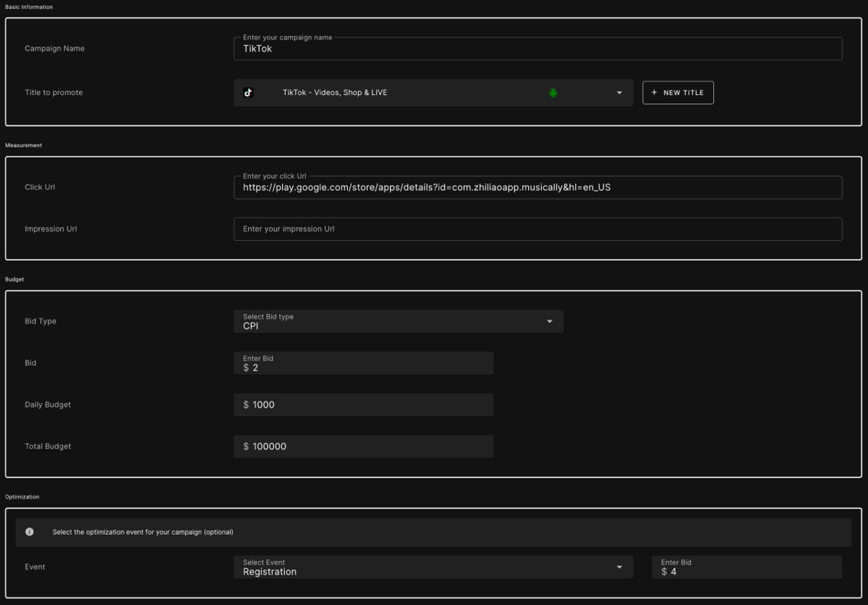Click the 'Basic Information' section heading
This screenshot has height=605, width=868.
tap(29, 7)
